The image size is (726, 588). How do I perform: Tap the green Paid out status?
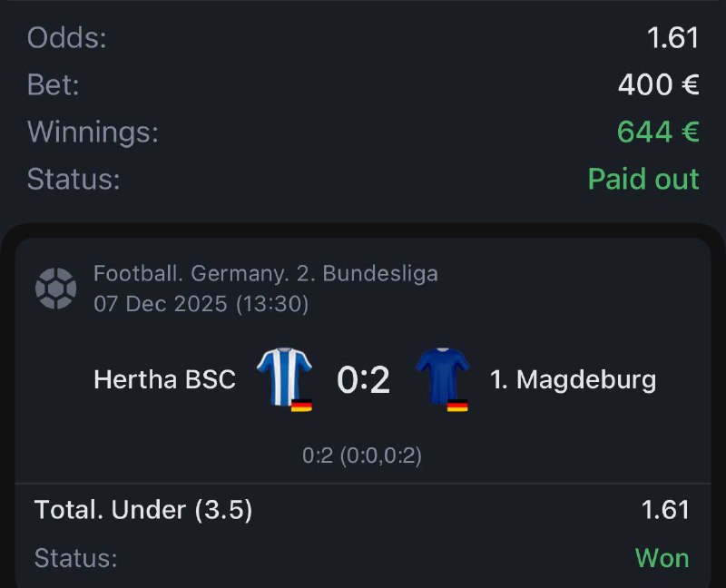pos(643,179)
